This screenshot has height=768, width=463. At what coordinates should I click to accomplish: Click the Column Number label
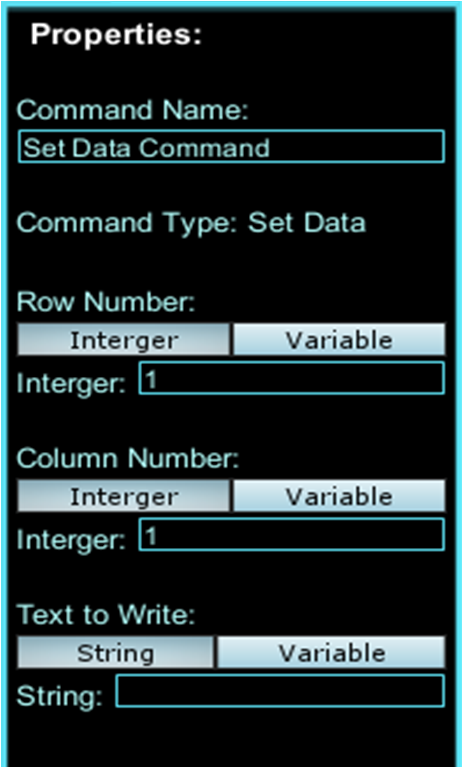point(127,459)
